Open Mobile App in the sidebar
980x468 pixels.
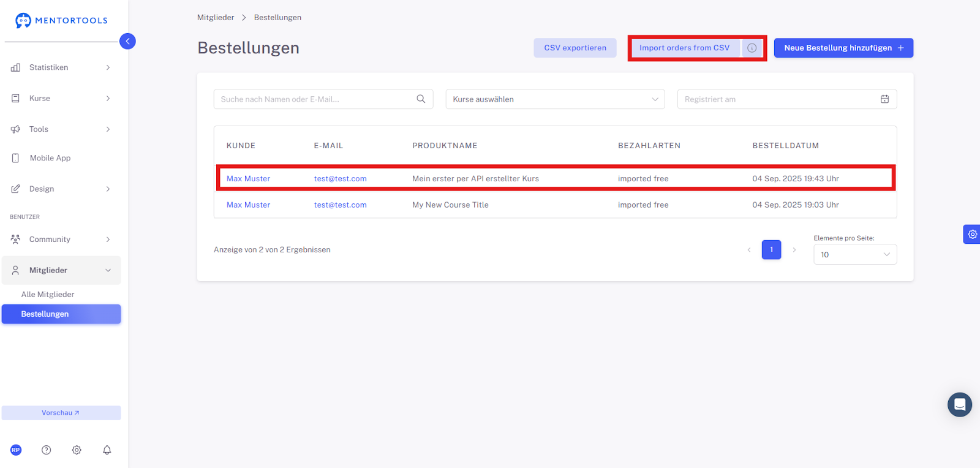tap(61, 158)
